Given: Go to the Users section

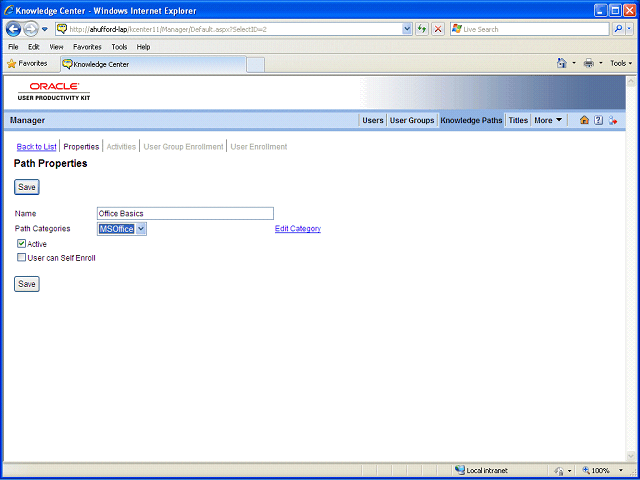Looking at the screenshot, I should [373, 120].
